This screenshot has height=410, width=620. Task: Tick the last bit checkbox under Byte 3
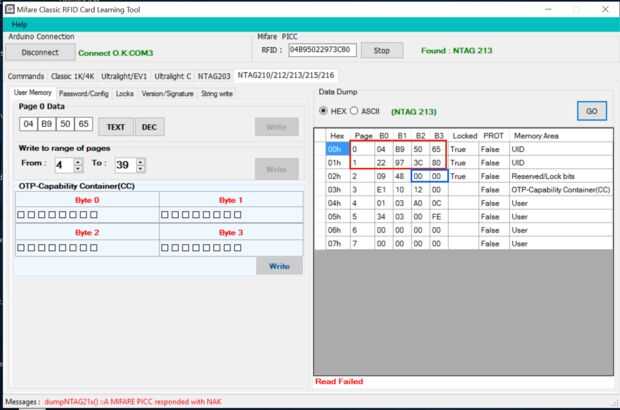[x=238, y=248]
